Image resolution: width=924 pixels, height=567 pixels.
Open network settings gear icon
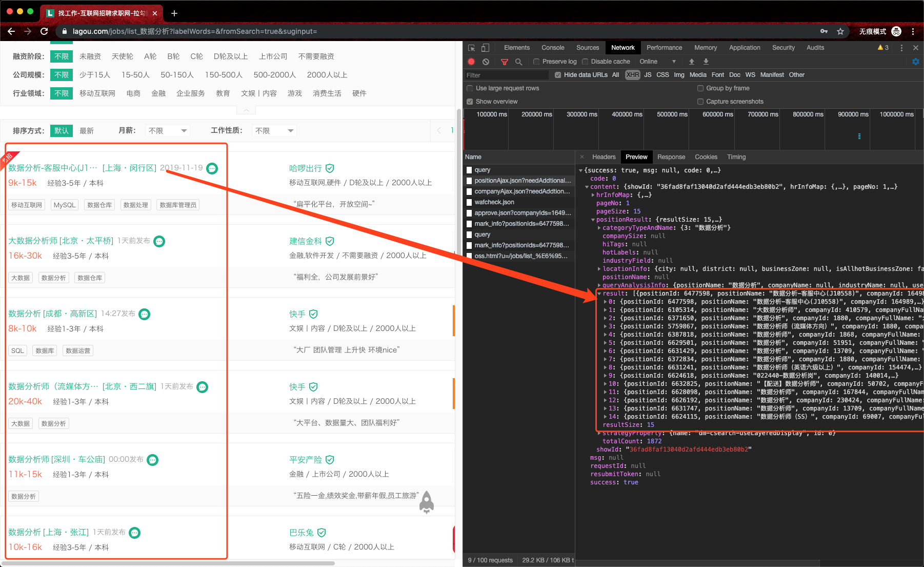point(916,62)
